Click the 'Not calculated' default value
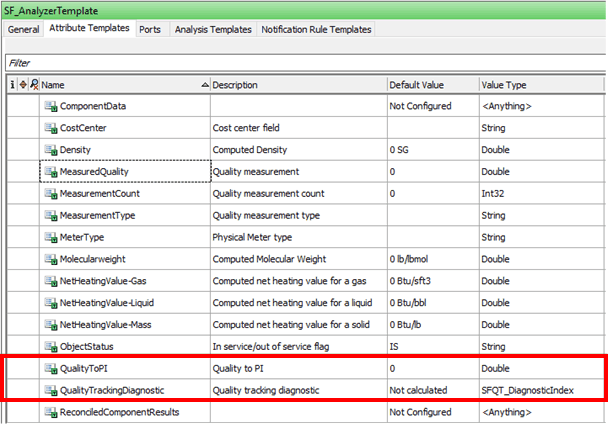 [418, 390]
